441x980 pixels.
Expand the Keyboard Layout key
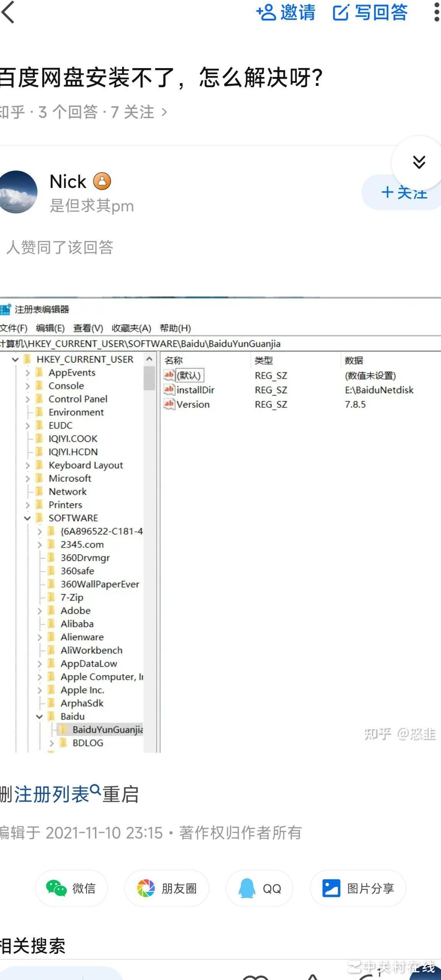point(27,465)
